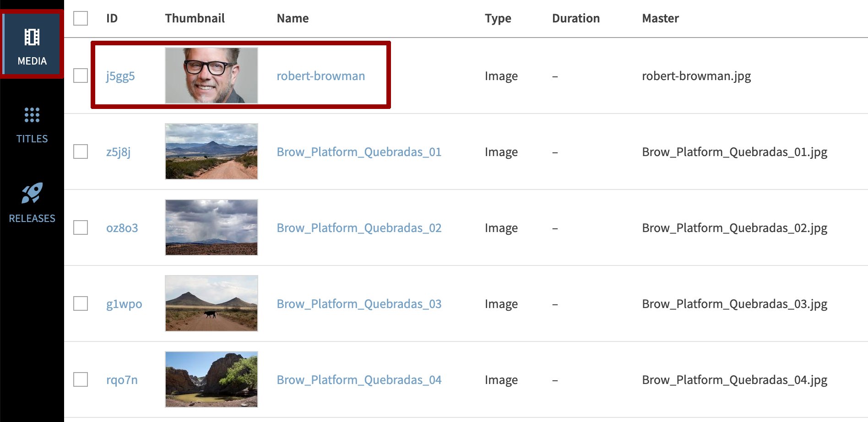Select all rows with the header checkbox

pos(80,18)
